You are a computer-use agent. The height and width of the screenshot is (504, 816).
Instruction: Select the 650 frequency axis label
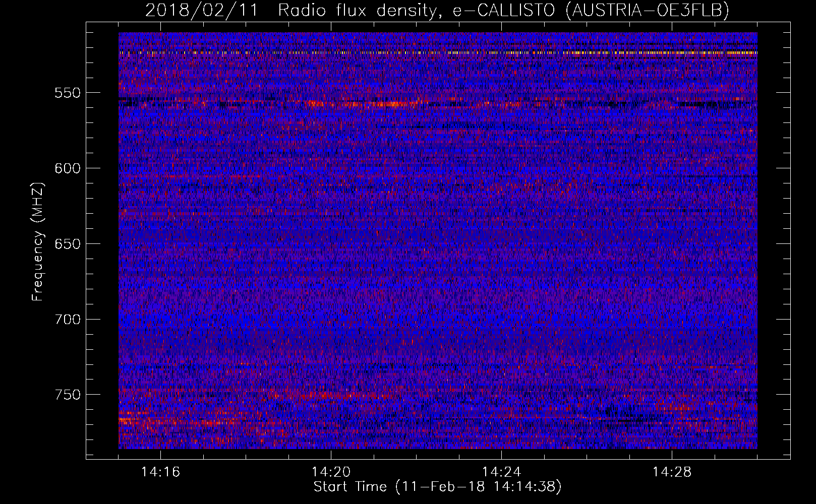[68, 244]
